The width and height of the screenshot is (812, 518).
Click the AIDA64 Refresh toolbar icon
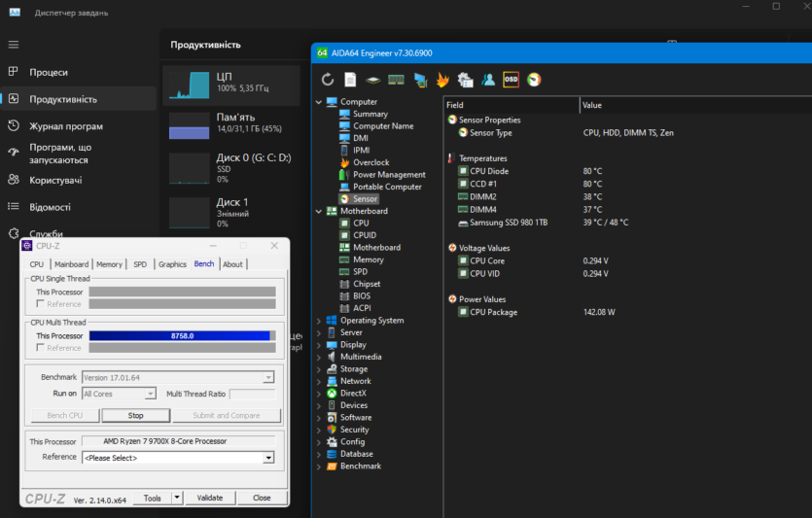328,80
